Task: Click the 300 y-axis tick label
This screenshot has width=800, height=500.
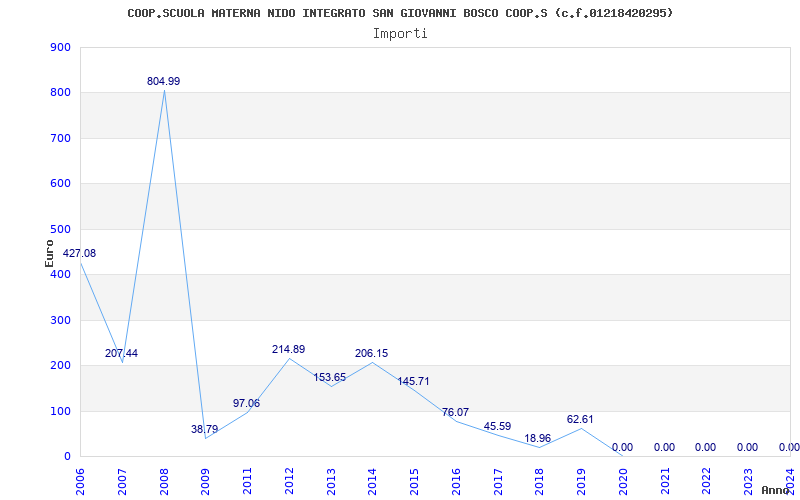Action: 61,320
